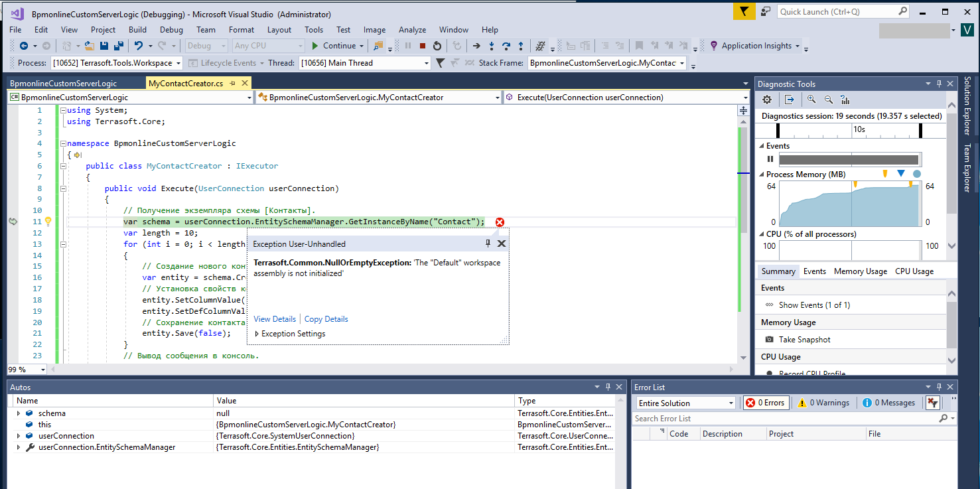Expand the schema row in Autos
The height and width of the screenshot is (489, 980).
(19, 413)
